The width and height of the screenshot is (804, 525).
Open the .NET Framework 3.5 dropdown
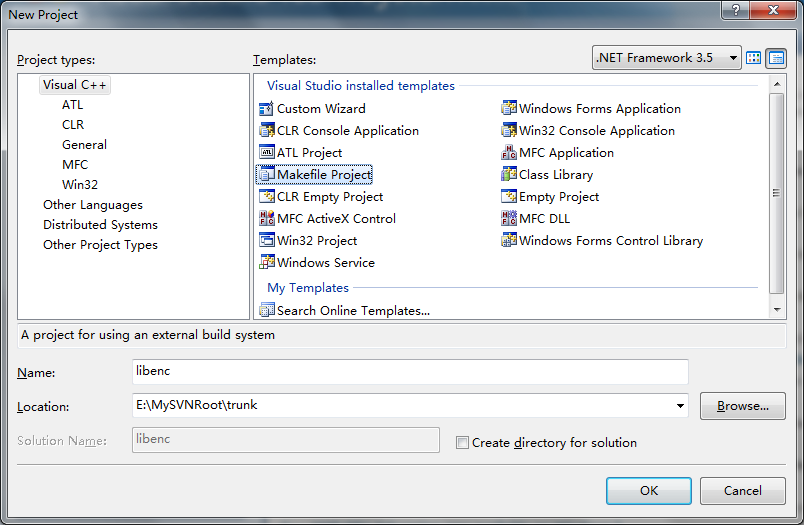coord(666,57)
